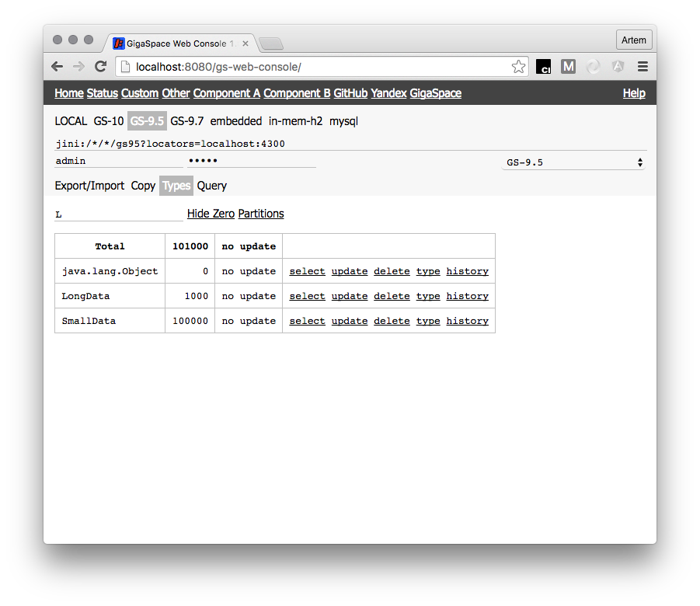This screenshot has width=700, height=606.
Task: Click the browser forward arrow
Action: tap(78, 67)
